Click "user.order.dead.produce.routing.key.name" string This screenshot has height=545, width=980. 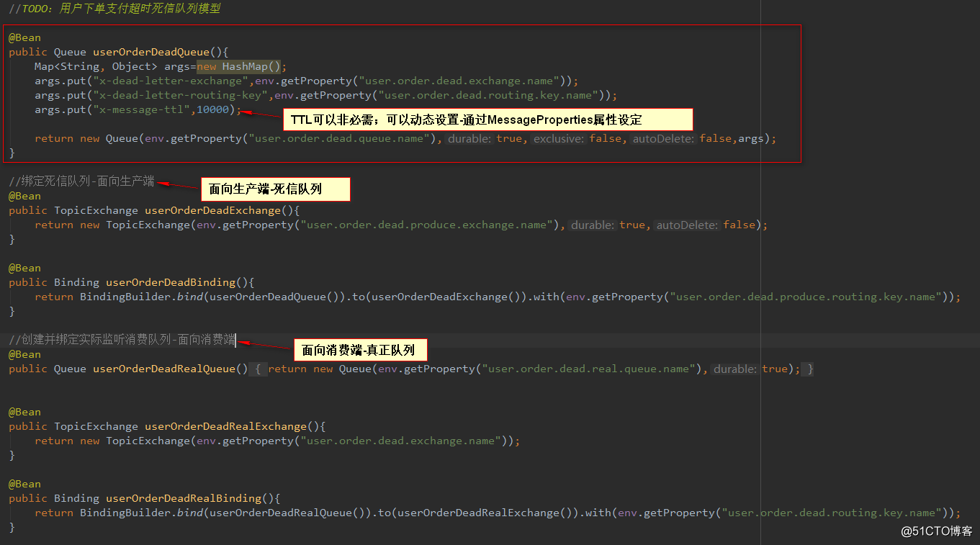click(x=807, y=297)
